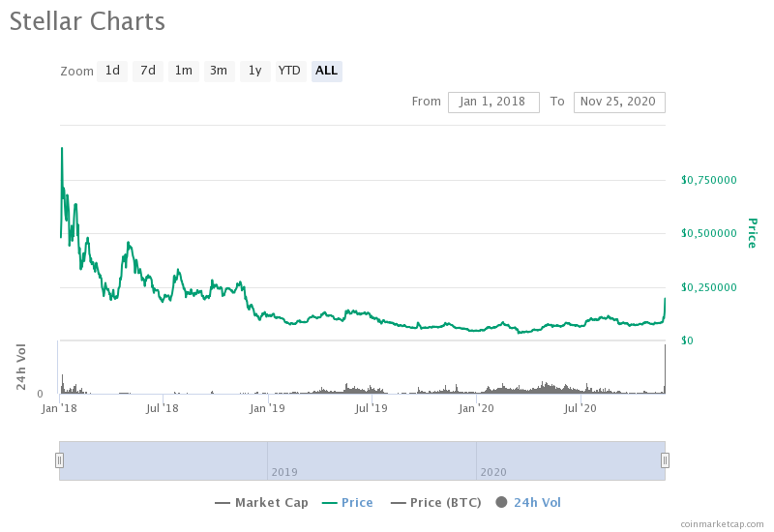The width and height of the screenshot is (774, 532).
Task: Open the coinmarketcap.com credit link
Action: tap(722, 523)
